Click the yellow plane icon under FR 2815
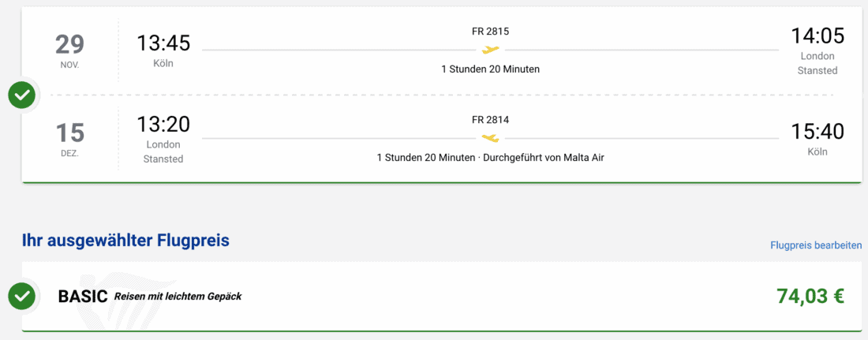The height and width of the screenshot is (340, 868). 491,50
